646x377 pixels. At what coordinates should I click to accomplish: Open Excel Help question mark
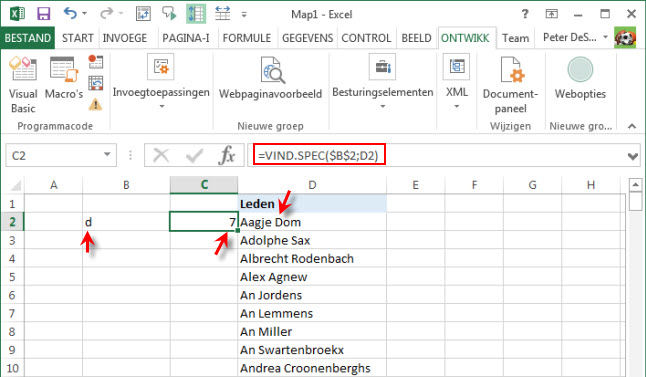(524, 14)
